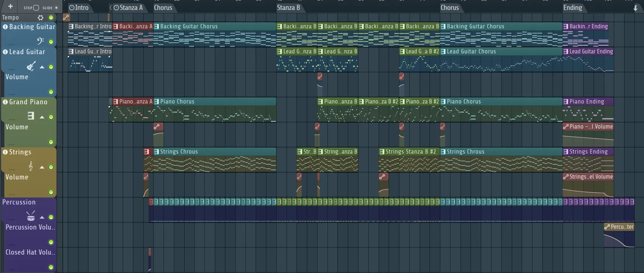Image resolution: width=644 pixels, height=273 pixels.
Task: Select the Strings Stanza B #2 clip
Action: [x=409, y=152]
